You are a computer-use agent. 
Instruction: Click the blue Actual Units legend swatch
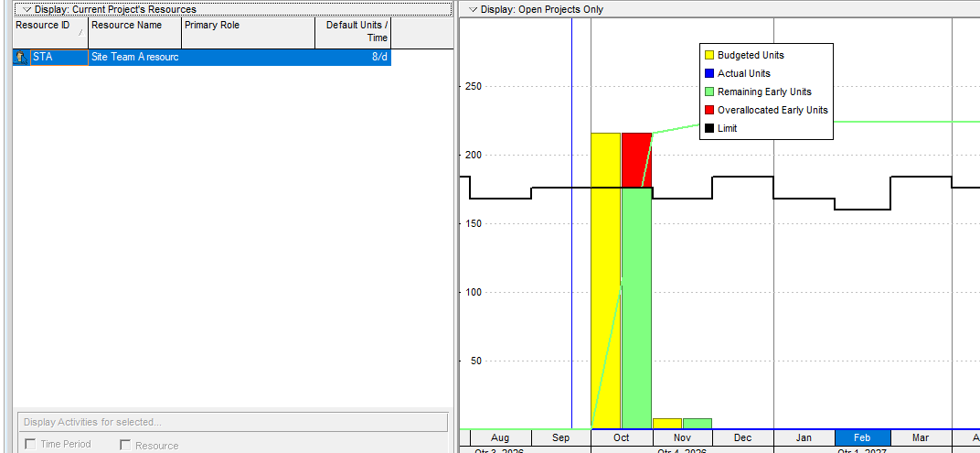[708, 73]
